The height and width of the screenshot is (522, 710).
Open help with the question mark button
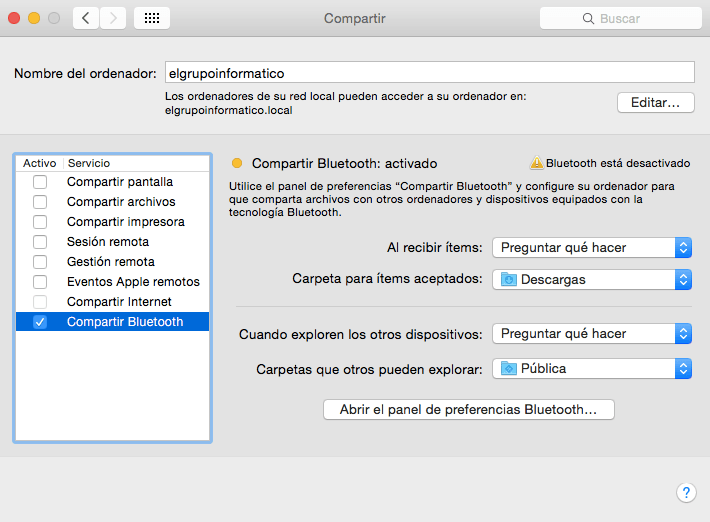pos(686,492)
